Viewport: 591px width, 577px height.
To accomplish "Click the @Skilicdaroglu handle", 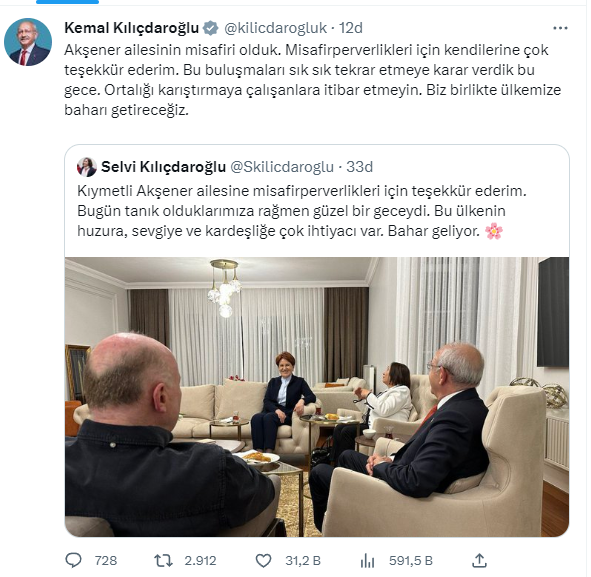I will coord(282,167).
